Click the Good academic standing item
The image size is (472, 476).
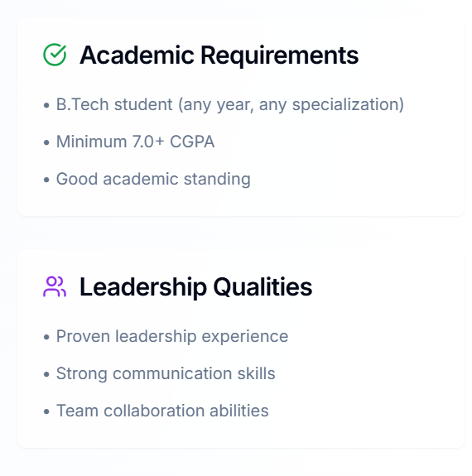[153, 179]
